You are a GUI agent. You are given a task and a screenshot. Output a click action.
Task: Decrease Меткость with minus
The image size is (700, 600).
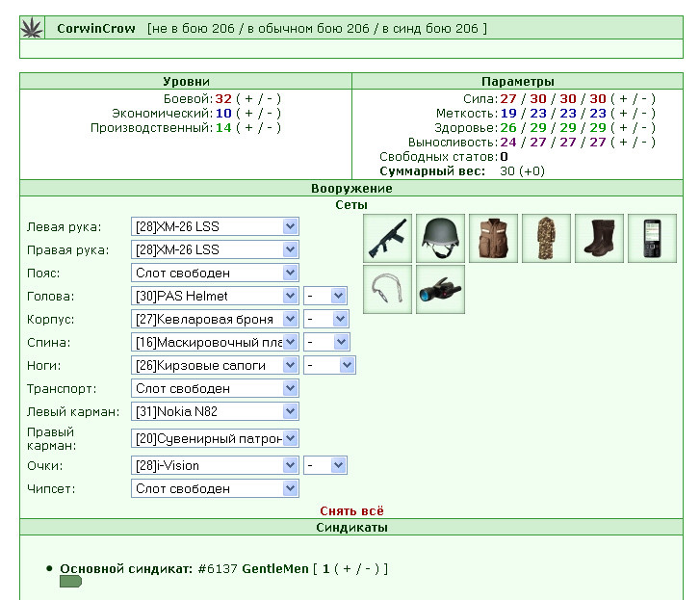coord(643,114)
